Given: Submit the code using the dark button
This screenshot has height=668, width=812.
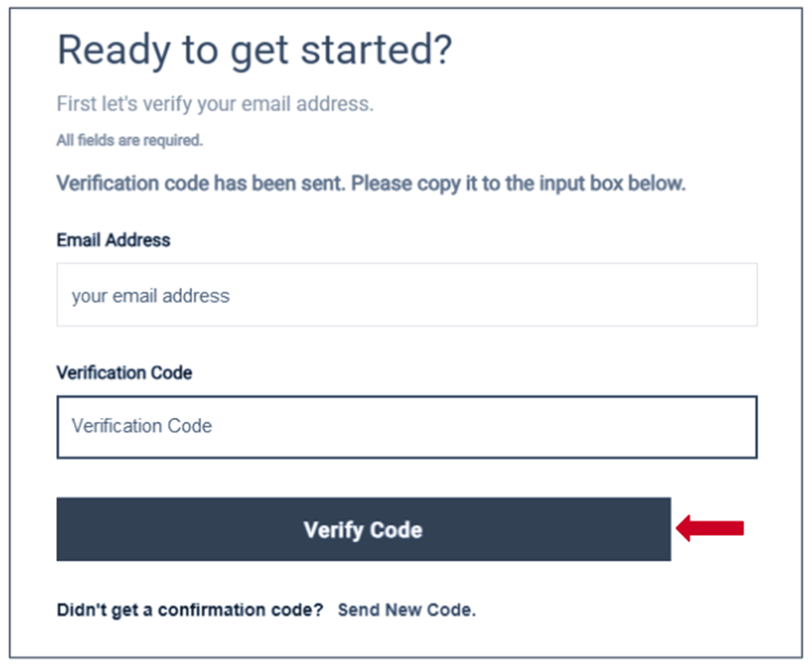Looking at the screenshot, I should pos(363,529).
